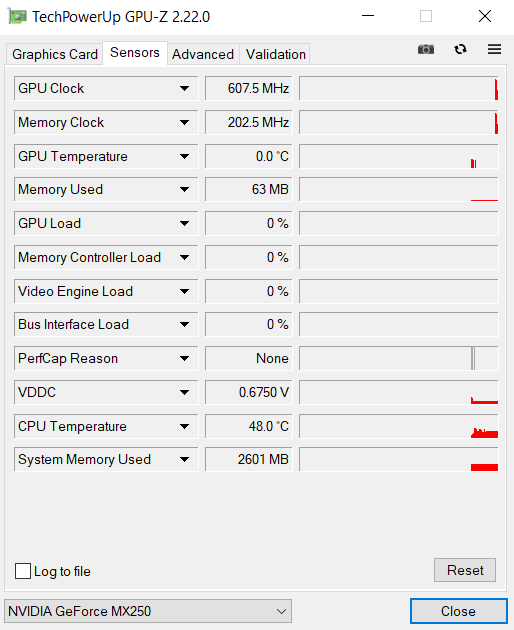Image resolution: width=514 pixels, height=630 pixels.
Task: Expand the GPU Clock sensor dropdown
Action: (x=184, y=88)
